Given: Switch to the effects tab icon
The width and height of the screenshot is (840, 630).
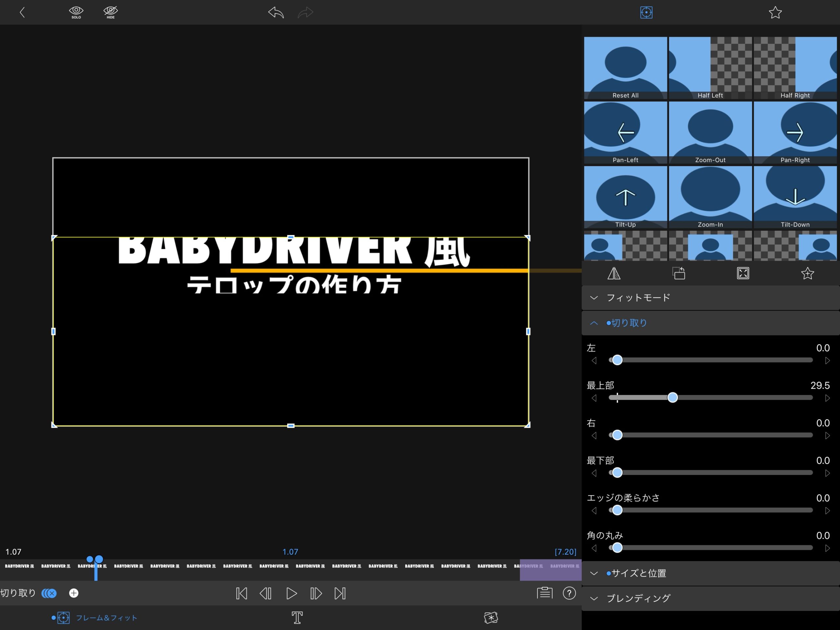Looking at the screenshot, I should [x=491, y=618].
